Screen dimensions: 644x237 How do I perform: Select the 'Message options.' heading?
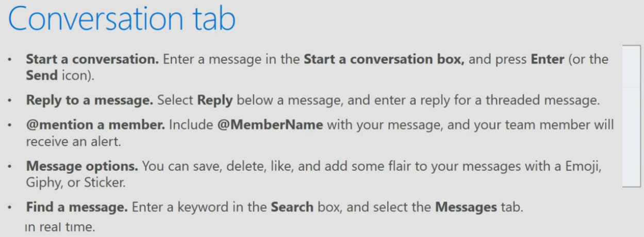[x=82, y=166]
